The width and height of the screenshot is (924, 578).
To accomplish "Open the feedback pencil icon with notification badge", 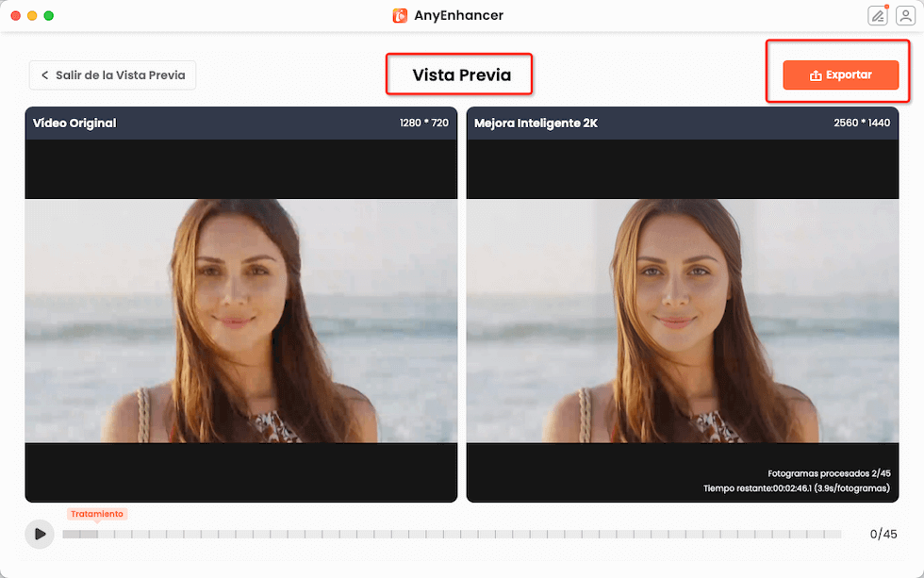I will (878, 15).
